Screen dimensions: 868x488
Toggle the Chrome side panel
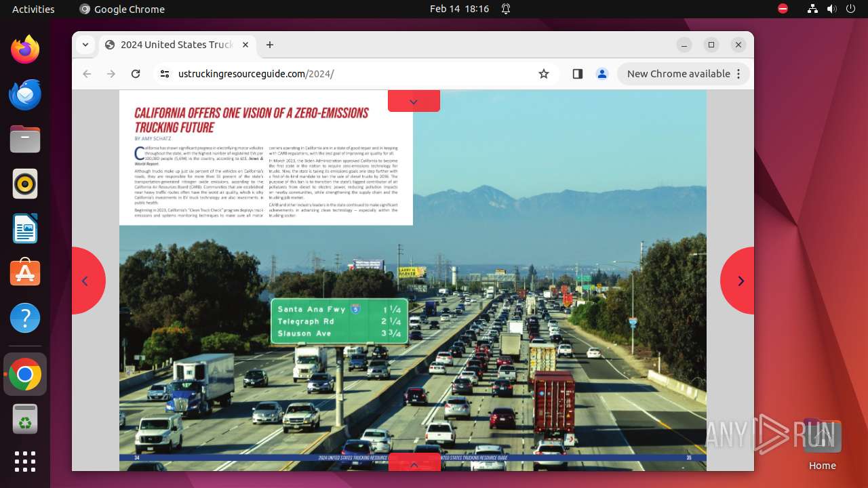point(578,74)
